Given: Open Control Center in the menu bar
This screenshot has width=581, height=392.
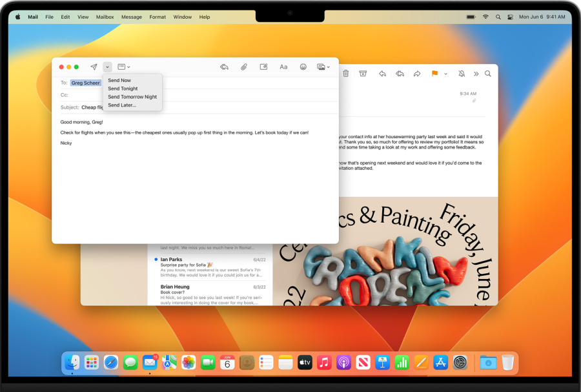Looking at the screenshot, I should click(510, 17).
